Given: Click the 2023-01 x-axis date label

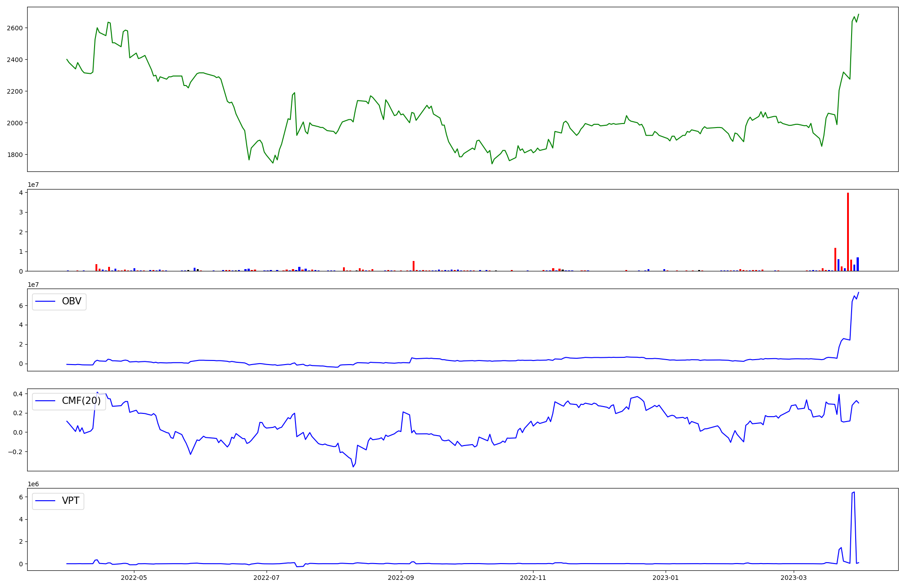Looking at the screenshot, I should [x=666, y=578].
